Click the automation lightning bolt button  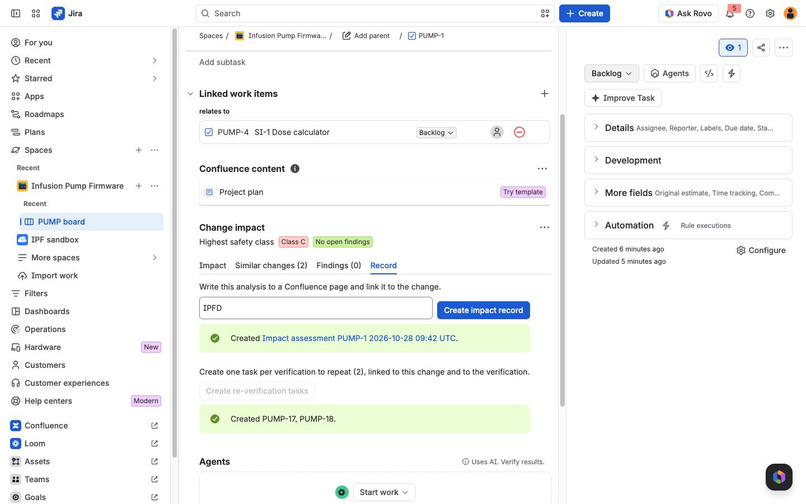(731, 74)
